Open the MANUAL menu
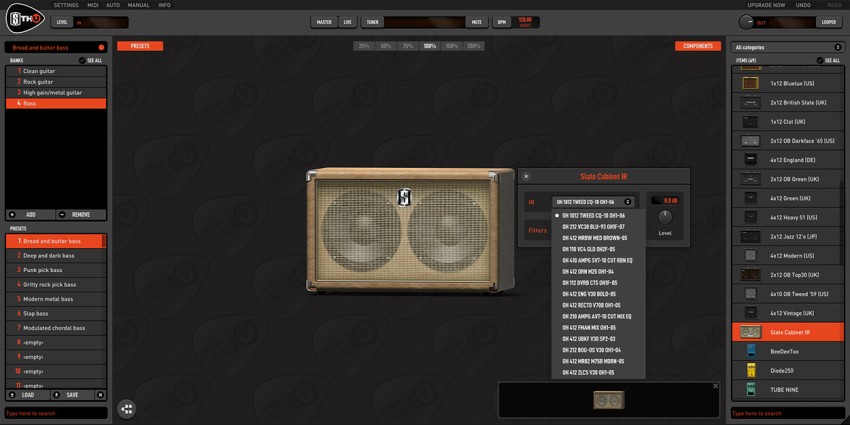850x425 pixels. pyautogui.click(x=139, y=5)
